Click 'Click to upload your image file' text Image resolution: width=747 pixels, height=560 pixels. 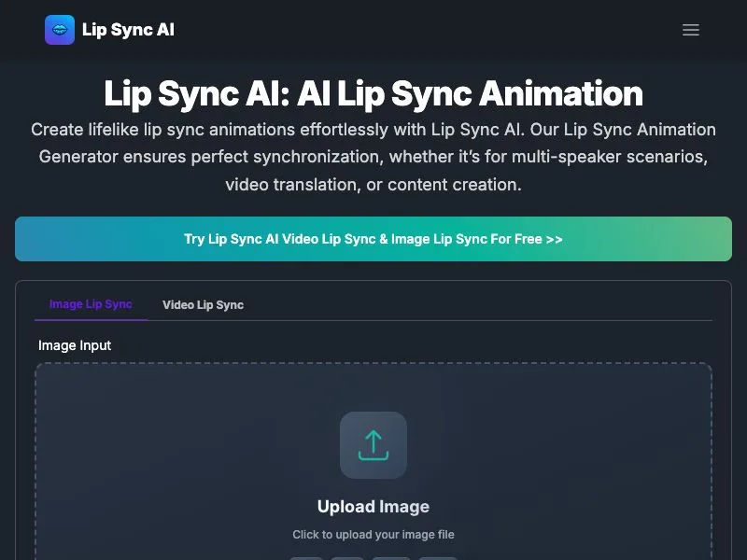[373, 535]
